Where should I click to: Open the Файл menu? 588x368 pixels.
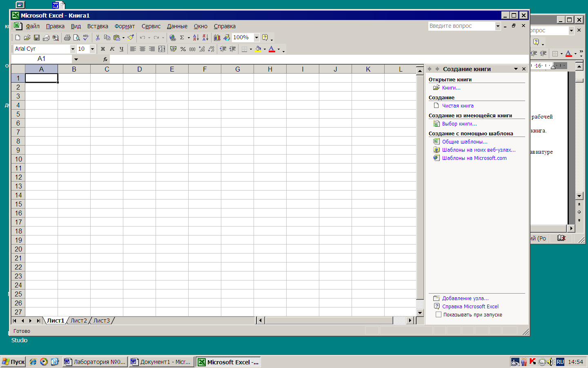[33, 26]
